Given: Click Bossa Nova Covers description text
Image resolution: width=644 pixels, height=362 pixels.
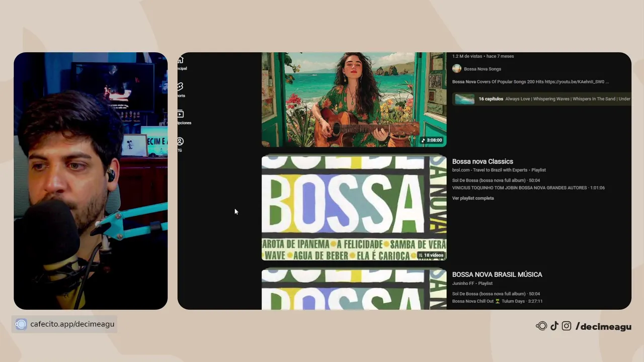Looking at the screenshot, I should click(530, 81).
